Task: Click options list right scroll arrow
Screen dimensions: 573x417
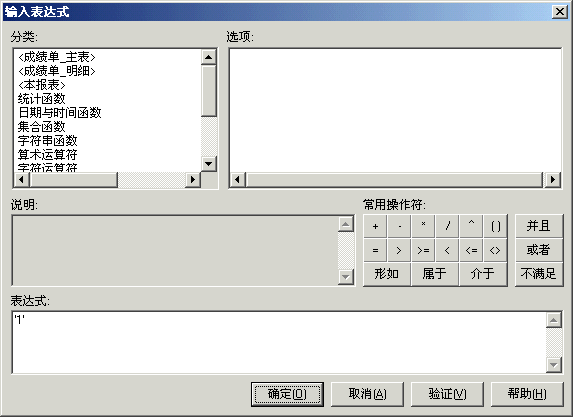Action: (553, 179)
